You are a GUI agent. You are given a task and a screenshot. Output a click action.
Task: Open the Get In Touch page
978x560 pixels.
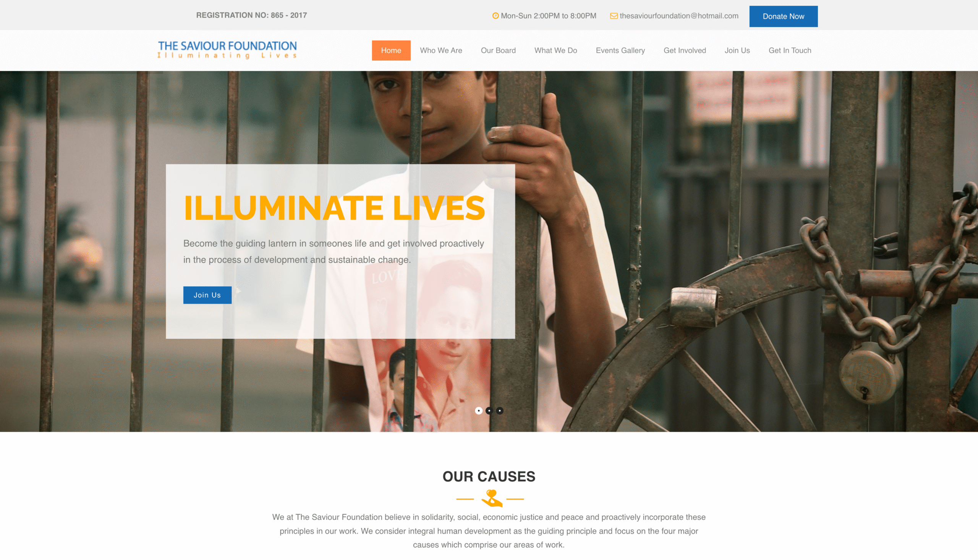click(790, 50)
